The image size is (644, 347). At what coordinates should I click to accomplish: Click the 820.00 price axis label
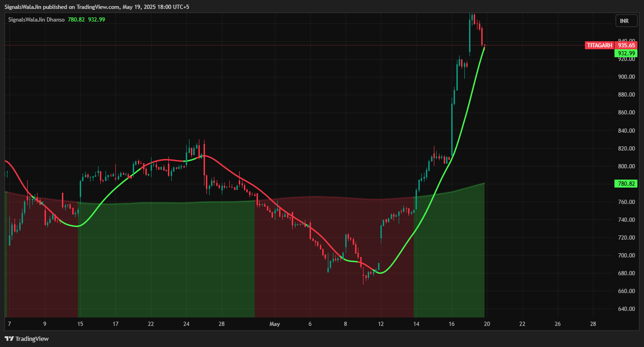click(626, 149)
